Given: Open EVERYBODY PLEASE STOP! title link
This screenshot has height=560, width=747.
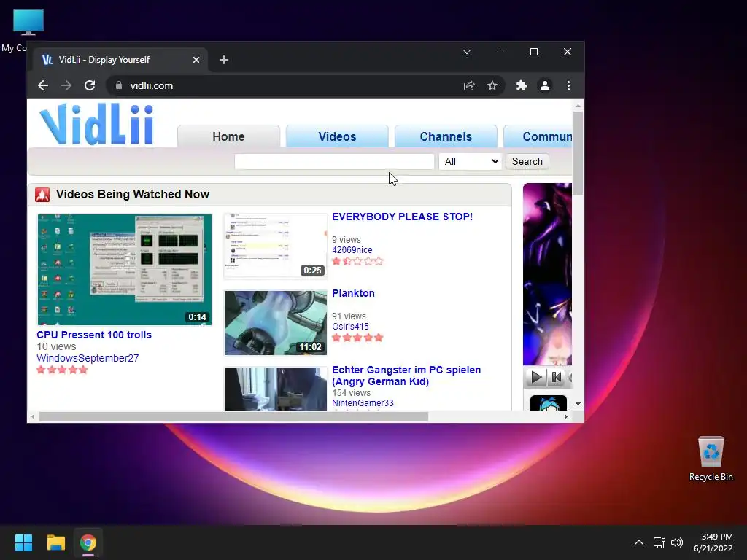Looking at the screenshot, I should (403, 217).
